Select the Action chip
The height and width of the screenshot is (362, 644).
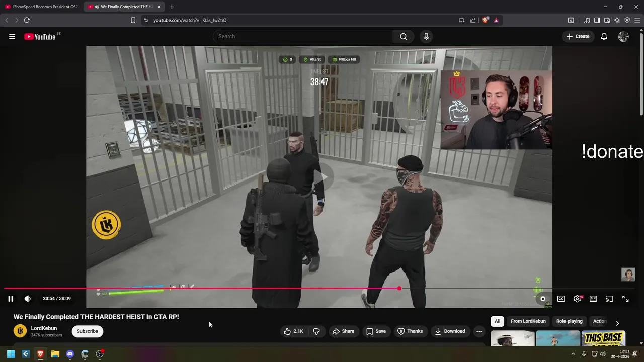coord(599,321)
